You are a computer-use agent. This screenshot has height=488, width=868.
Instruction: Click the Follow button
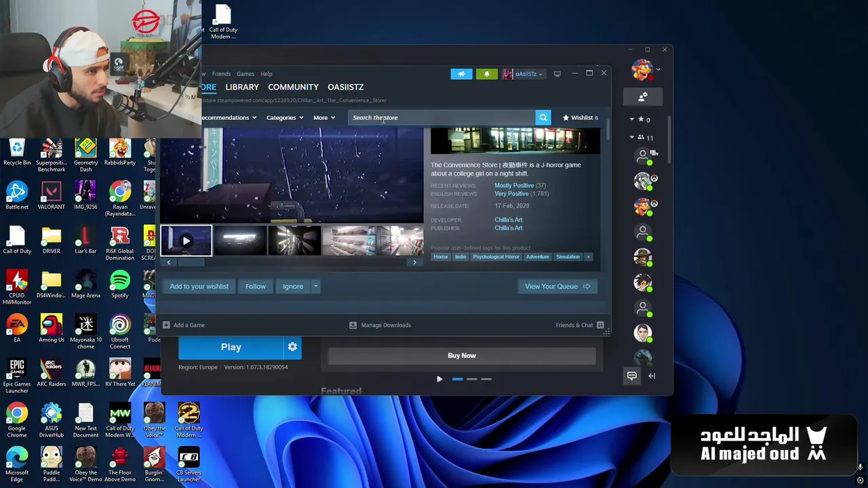click(x=256, y=287)
